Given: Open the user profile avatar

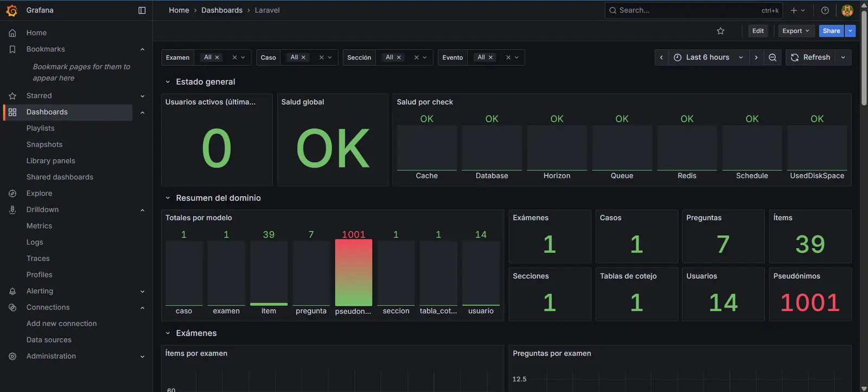Looking at the screenshot, I should 847,10.
